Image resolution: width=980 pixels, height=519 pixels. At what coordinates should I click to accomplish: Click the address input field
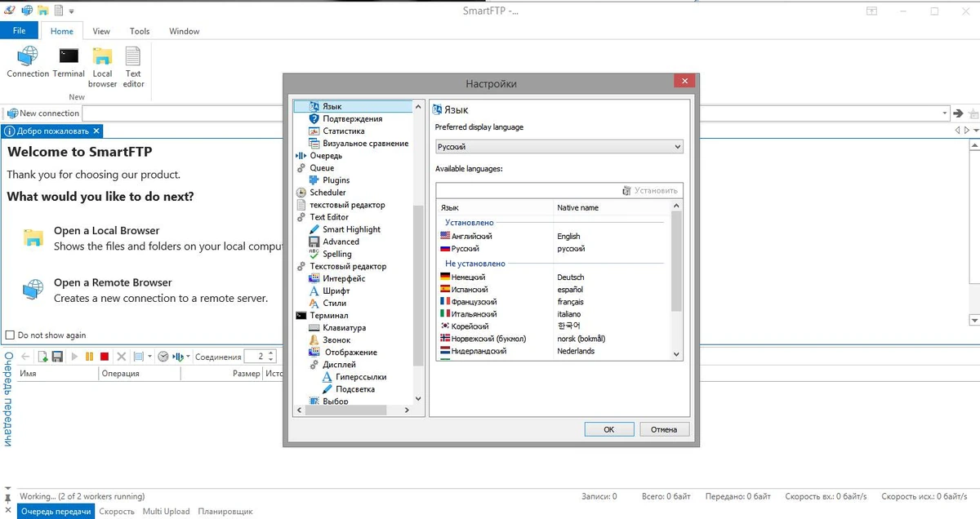pyautogui.click(x=510, y=113)
